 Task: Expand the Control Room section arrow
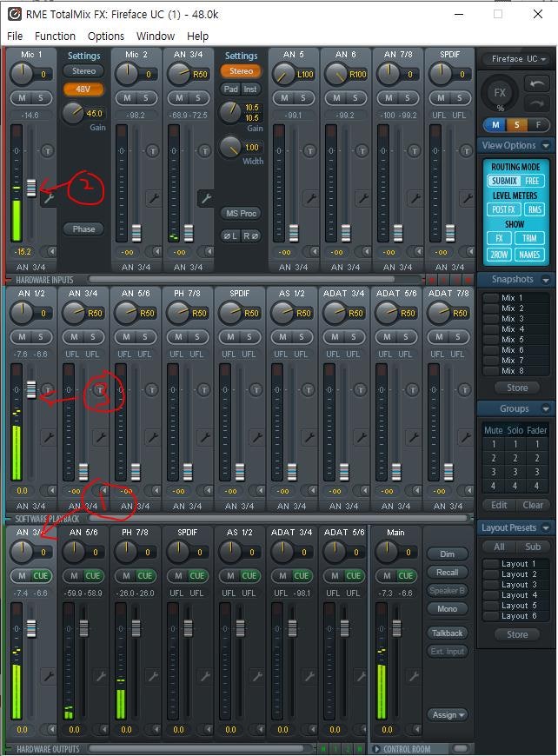tap(377, 749)
